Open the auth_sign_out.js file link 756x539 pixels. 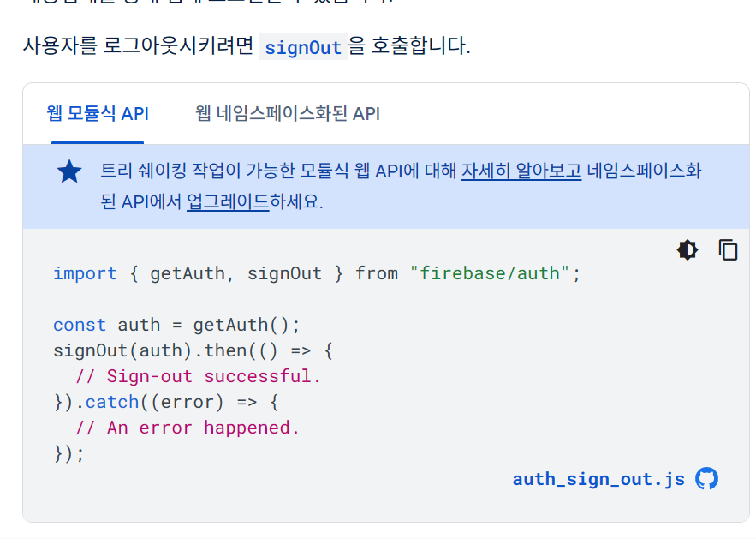[x=598, y=479]
